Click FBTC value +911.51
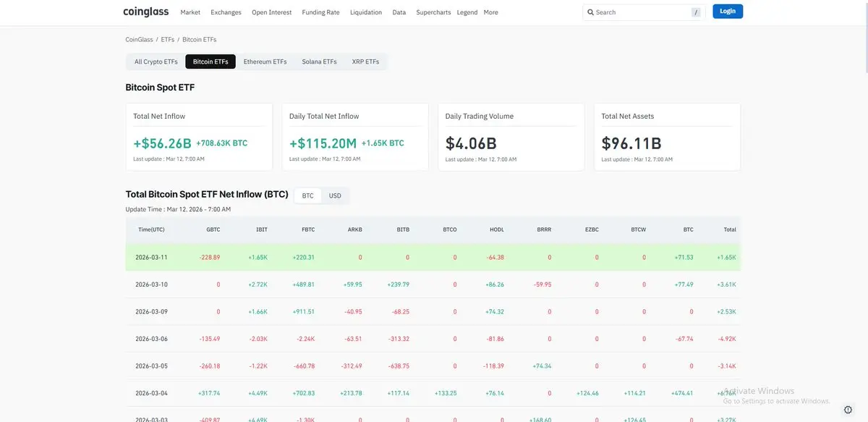This screenshot has height=422, width=868. click(x=305, y=311)
